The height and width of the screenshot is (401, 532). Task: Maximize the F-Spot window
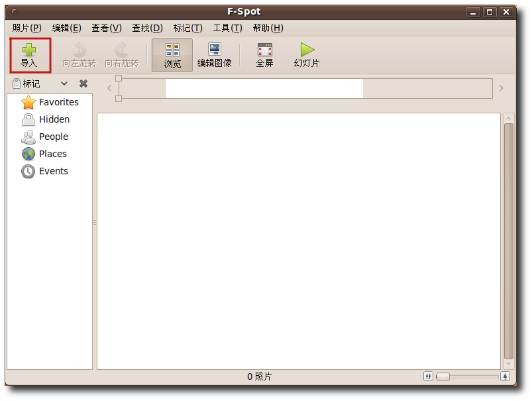click(490, 13)
